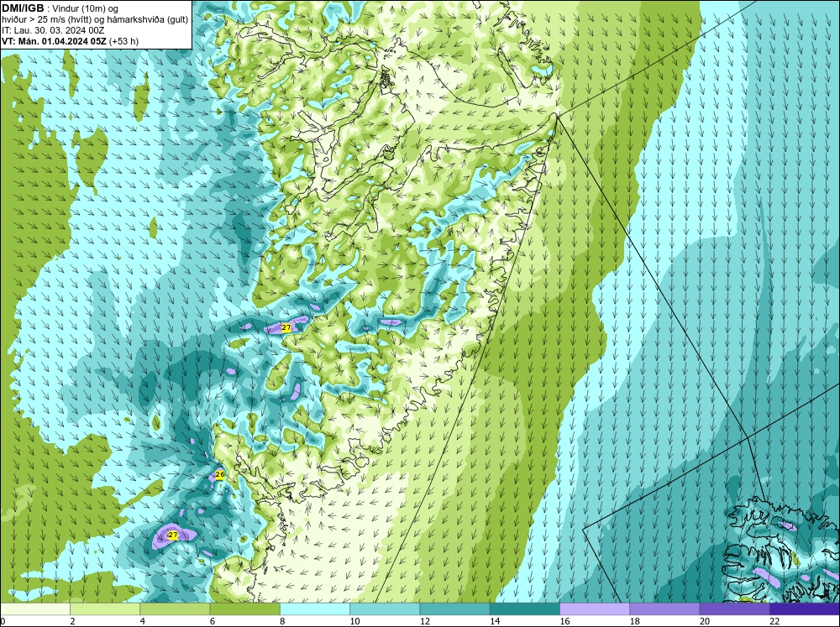Click the scale value 18 under the color bar
The height and width of the screenshot is (627, 840).
tap(634, 621)
